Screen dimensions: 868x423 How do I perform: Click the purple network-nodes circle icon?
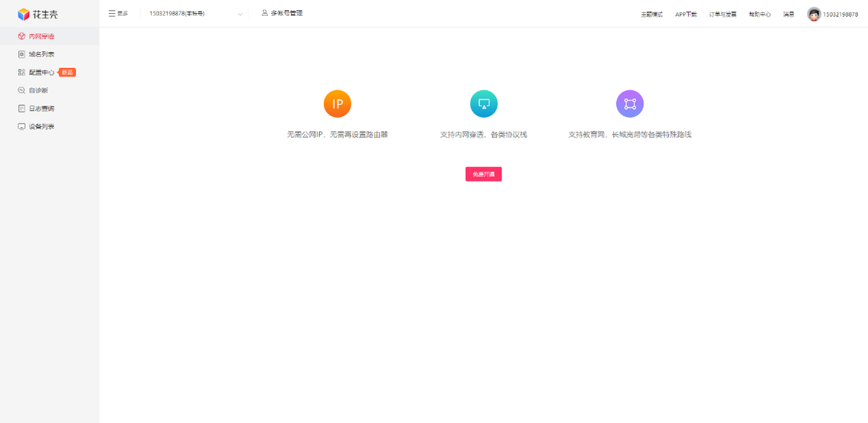pyautogui.click(x=629, y=104)
